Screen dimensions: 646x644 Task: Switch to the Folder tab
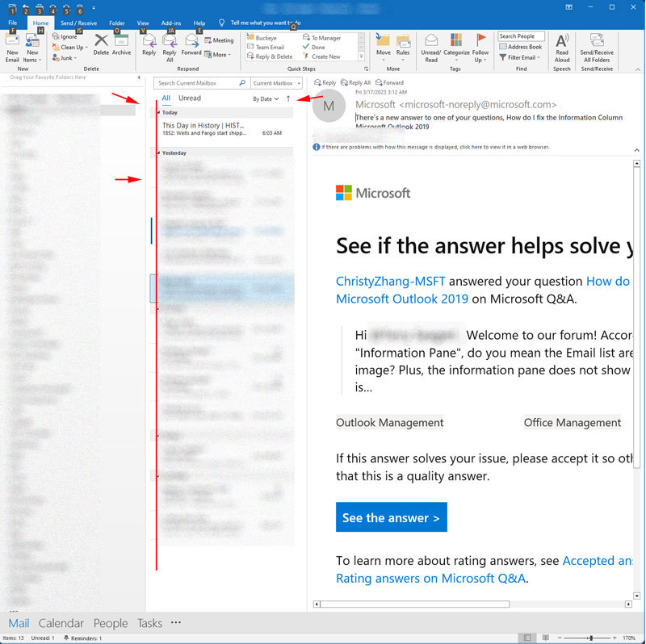click(x=117, y=23)
